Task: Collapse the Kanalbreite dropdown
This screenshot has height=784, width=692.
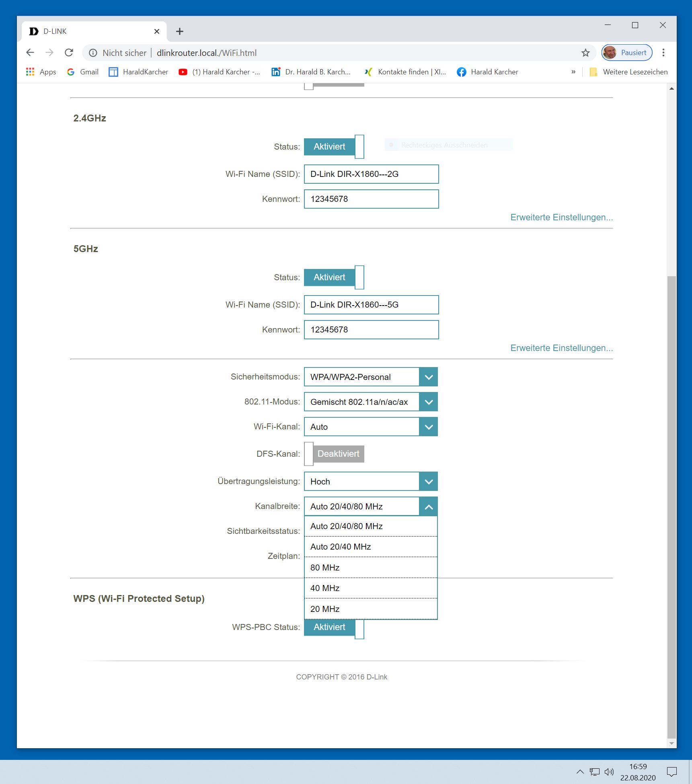Action: tap(371, 507)
